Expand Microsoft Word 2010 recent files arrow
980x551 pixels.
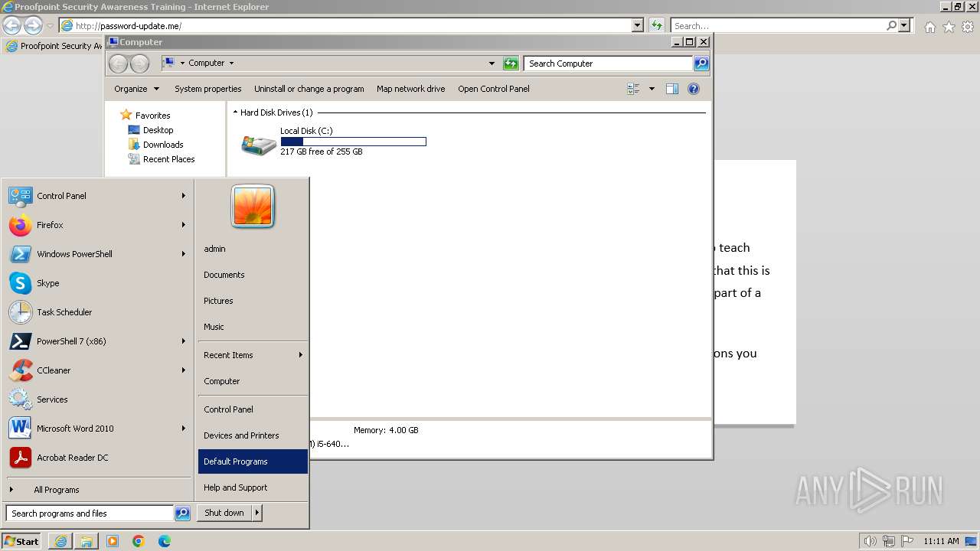coord(184,429)
